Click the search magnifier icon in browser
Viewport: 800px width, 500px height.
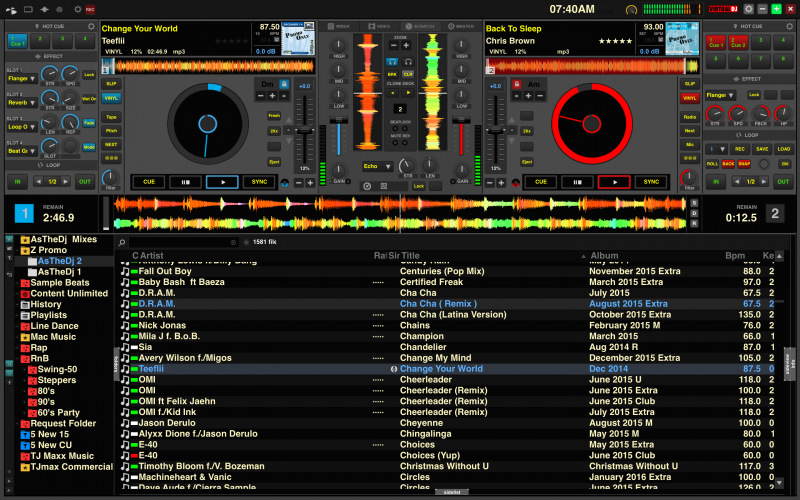(122, 242)
